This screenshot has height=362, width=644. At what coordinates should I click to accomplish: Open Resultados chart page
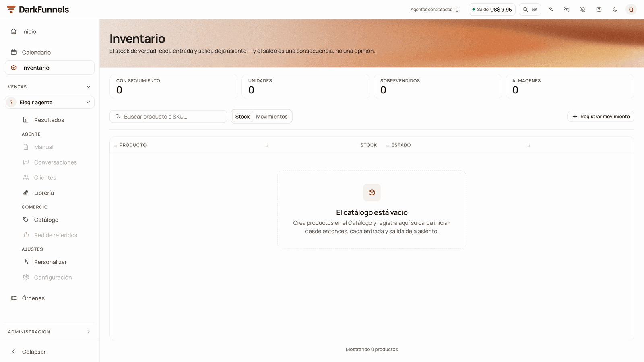[56, 120]
